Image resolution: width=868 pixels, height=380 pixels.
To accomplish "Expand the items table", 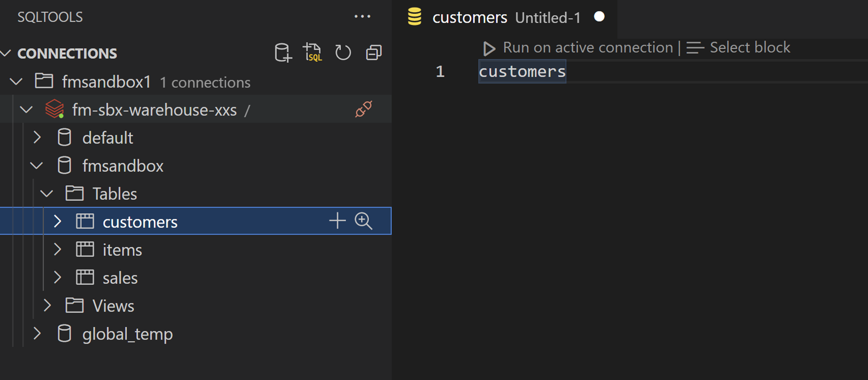I will click(x=58, y=249).
